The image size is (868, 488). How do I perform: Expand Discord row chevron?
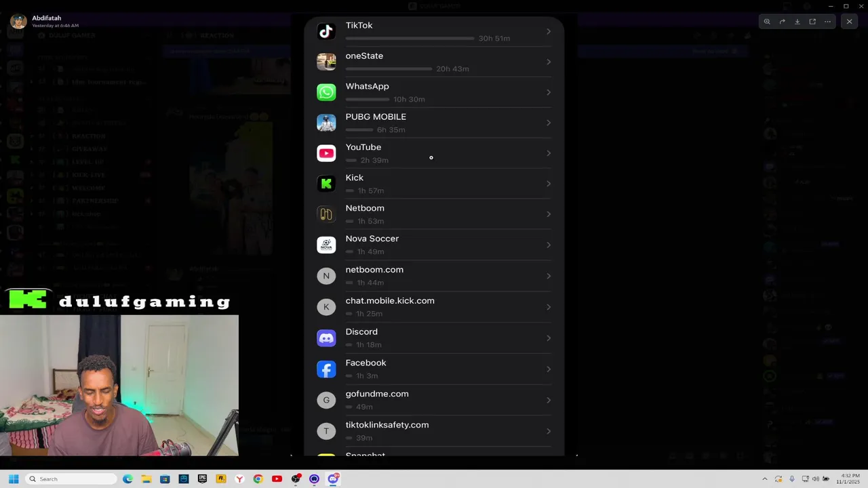pos(549,338)
